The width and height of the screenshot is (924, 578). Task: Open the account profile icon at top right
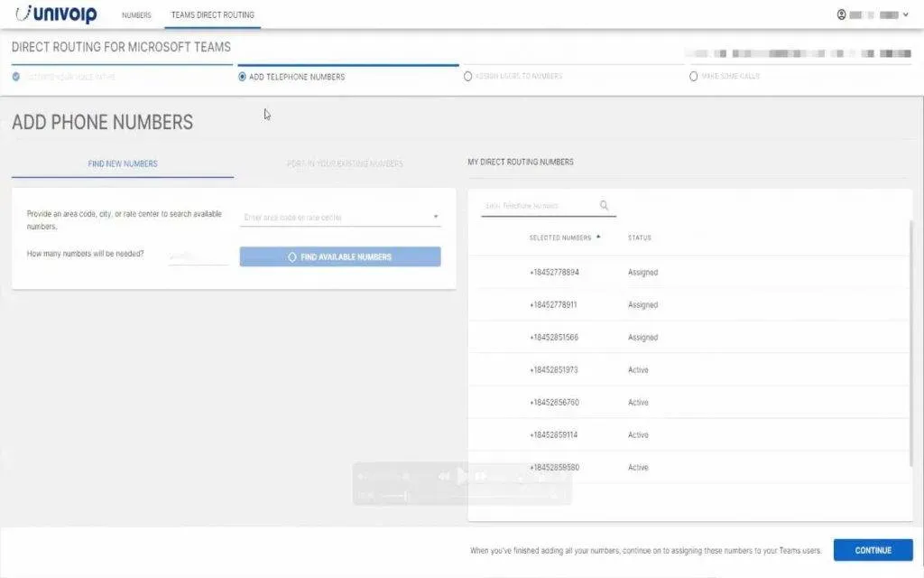pos(841,14)
